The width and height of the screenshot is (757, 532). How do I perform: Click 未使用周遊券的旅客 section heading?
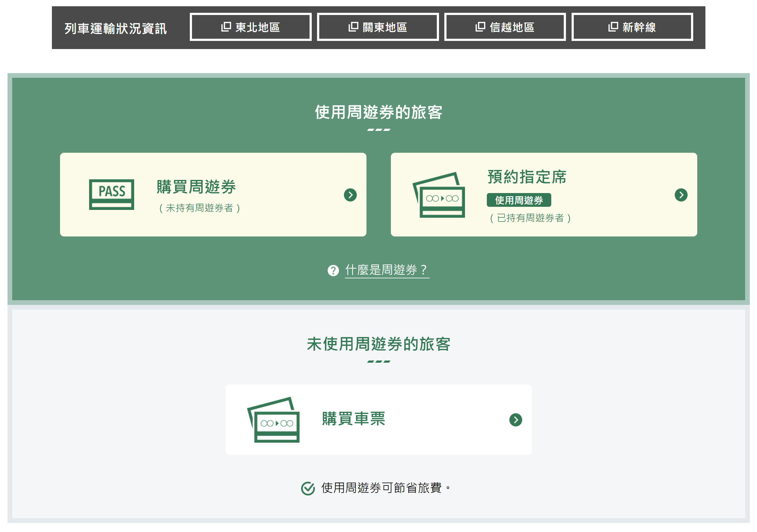coord(378,344)
